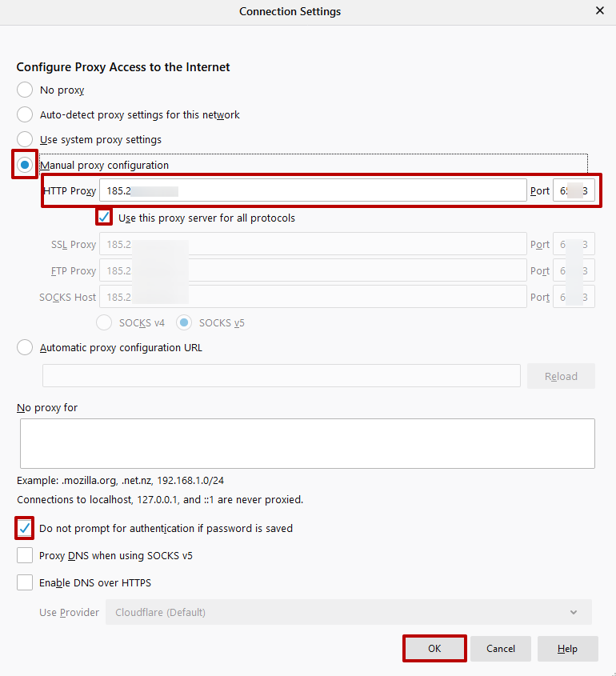The image size is (616, 676).
Task: Enable DNS over HTTPS checkbox
Action: (25, 582)
